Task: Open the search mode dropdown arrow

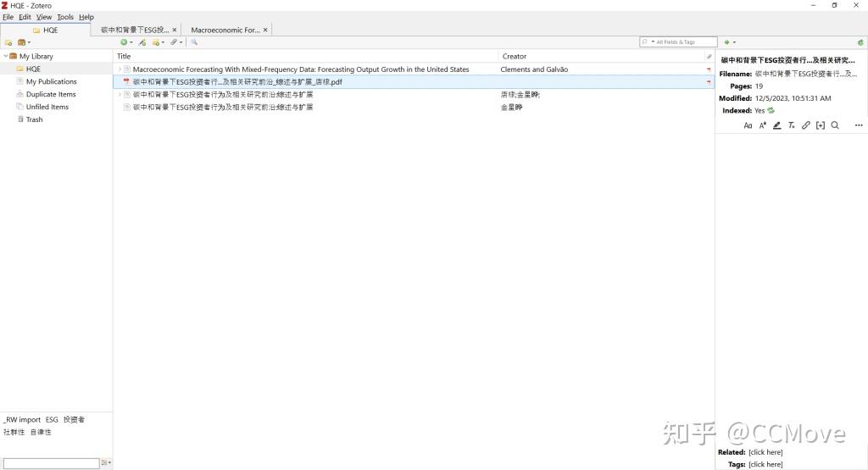Action: (x=653, y=42)
